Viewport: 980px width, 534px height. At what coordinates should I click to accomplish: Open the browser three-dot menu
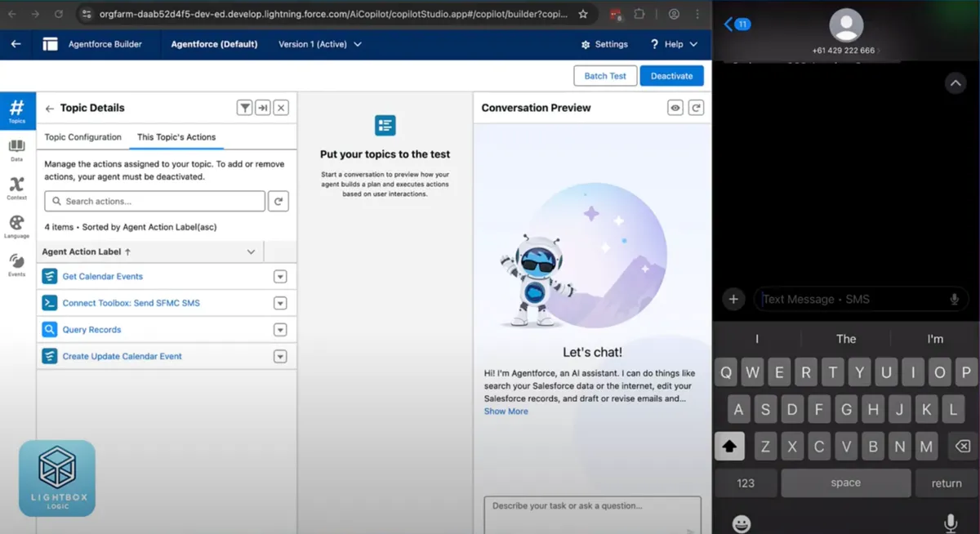coord(697,14)
